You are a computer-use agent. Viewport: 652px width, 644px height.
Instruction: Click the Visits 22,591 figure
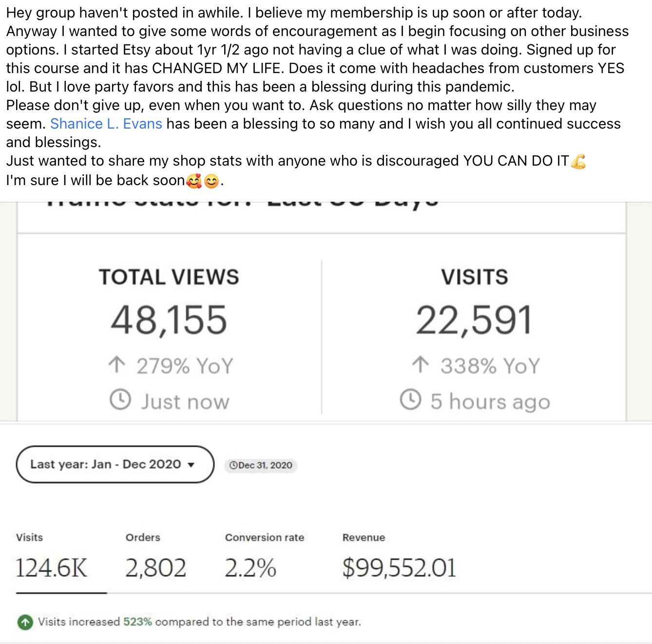click(x=474, y=320)
